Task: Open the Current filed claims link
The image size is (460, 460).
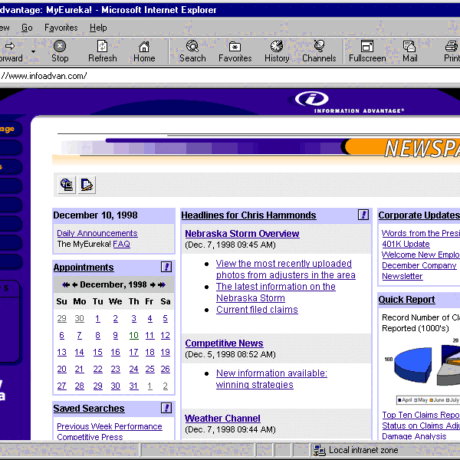Action: [257, 310]
